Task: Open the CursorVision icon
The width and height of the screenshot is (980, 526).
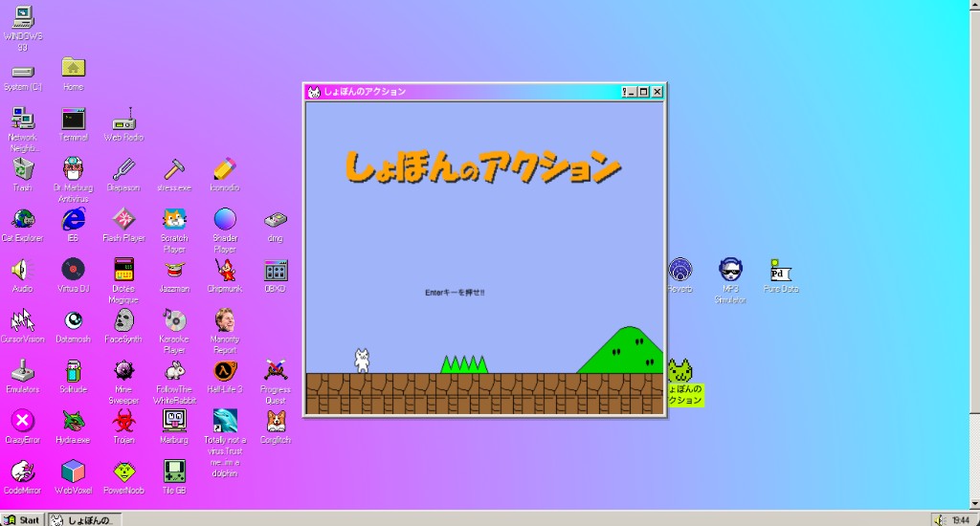Action: click(x=23, y=320)
